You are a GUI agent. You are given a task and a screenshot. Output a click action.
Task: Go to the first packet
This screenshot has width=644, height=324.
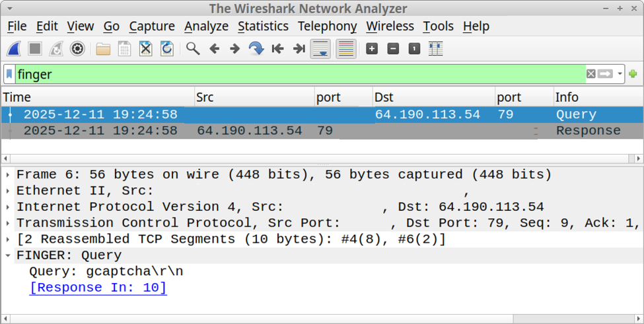(x=278, y=49)
